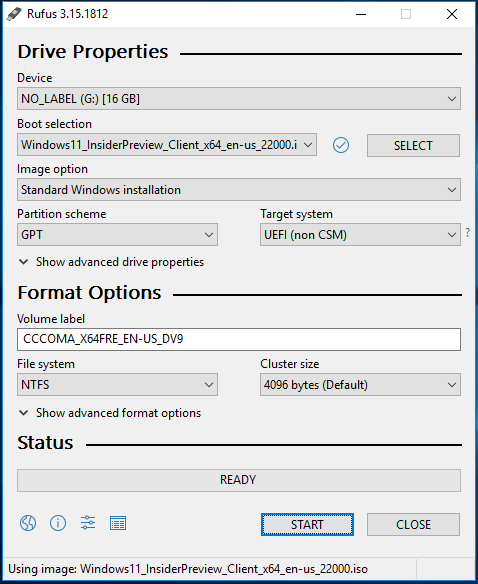Click the START button
The width and height of the screenshot is (478, 584).
[307, 525]
